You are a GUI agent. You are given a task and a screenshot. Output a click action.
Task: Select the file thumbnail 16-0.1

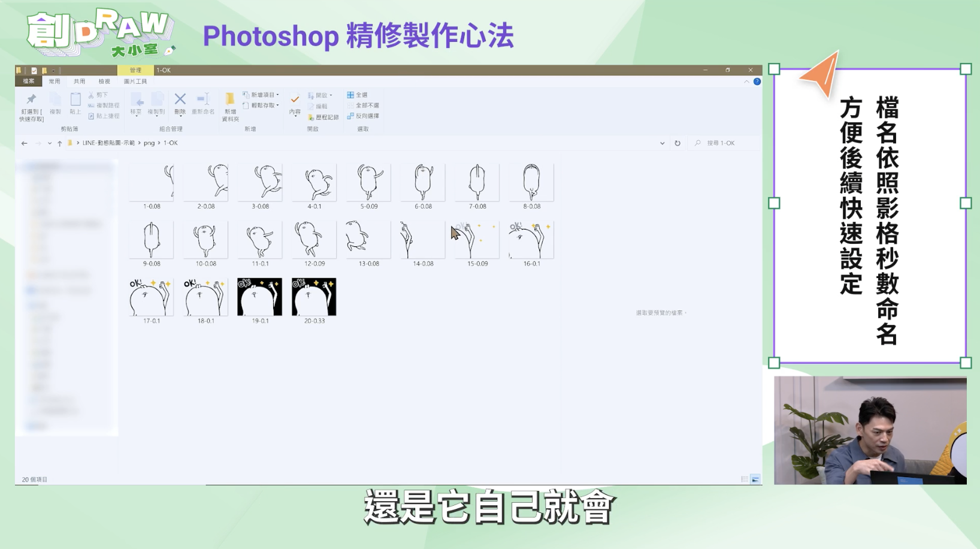(532, 239)
